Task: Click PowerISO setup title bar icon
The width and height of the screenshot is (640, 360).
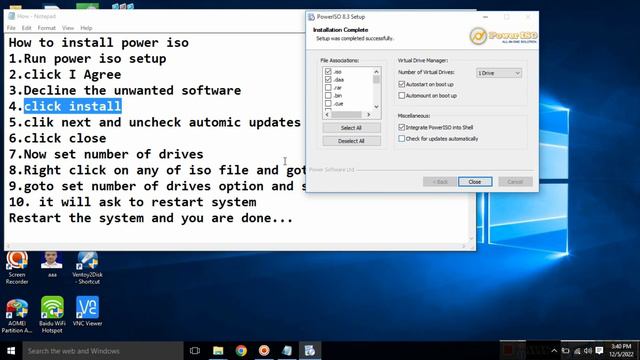Action: click(311, 17)
